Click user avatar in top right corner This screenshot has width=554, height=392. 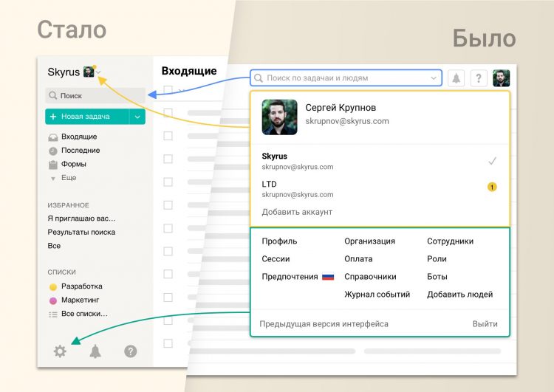tap(502, 78)
